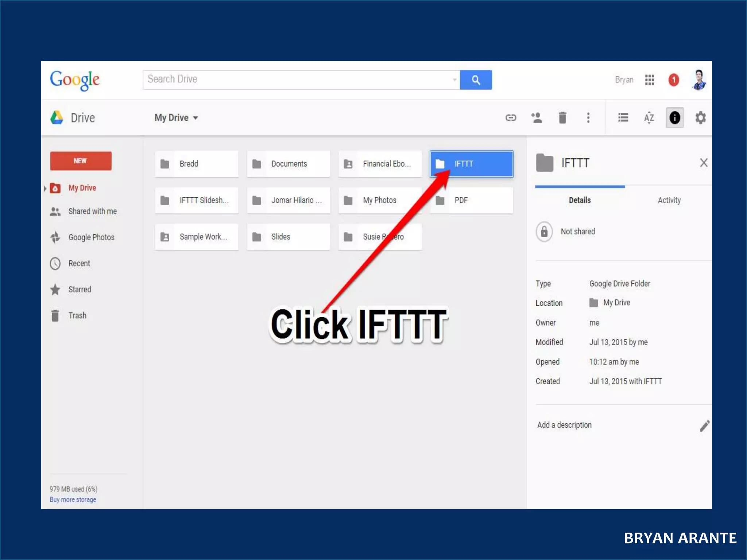Select the Starred sidebar item
This screenshot has width=747, height=560.
(x=80, y=289)
